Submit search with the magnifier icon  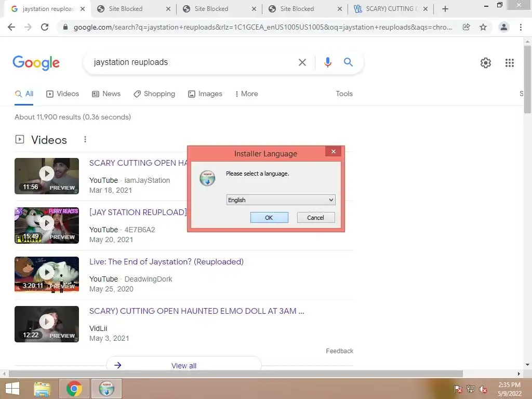[x=348, y=62]
